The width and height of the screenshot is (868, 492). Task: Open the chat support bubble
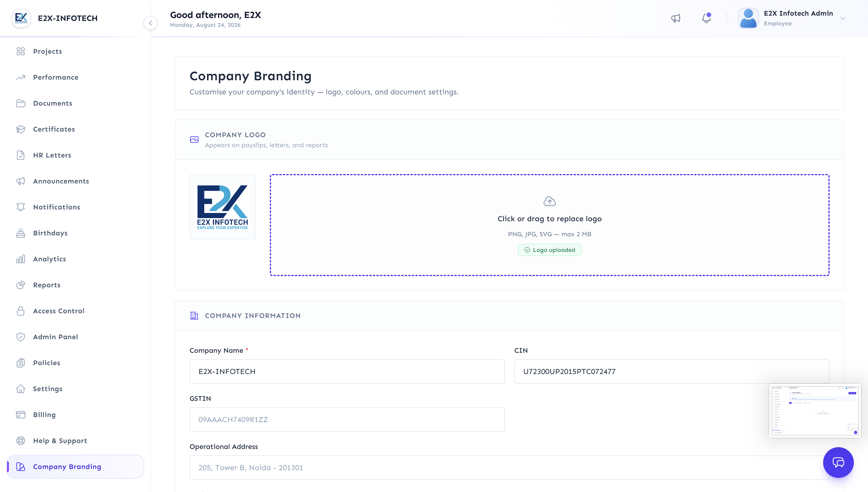pos(838,462)
